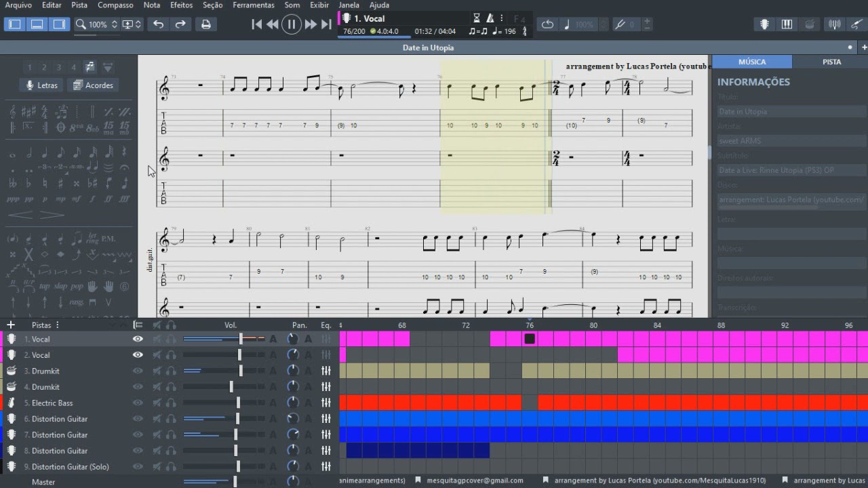Open the zoom 100% dropdown
Viewport: 868px width, 488px height.
pos(98,24)
